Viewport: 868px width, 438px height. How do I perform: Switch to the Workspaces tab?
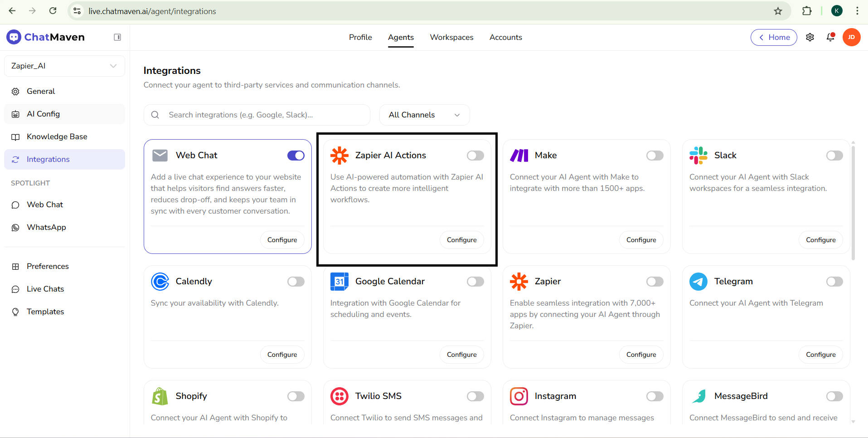tap(451, 37)
